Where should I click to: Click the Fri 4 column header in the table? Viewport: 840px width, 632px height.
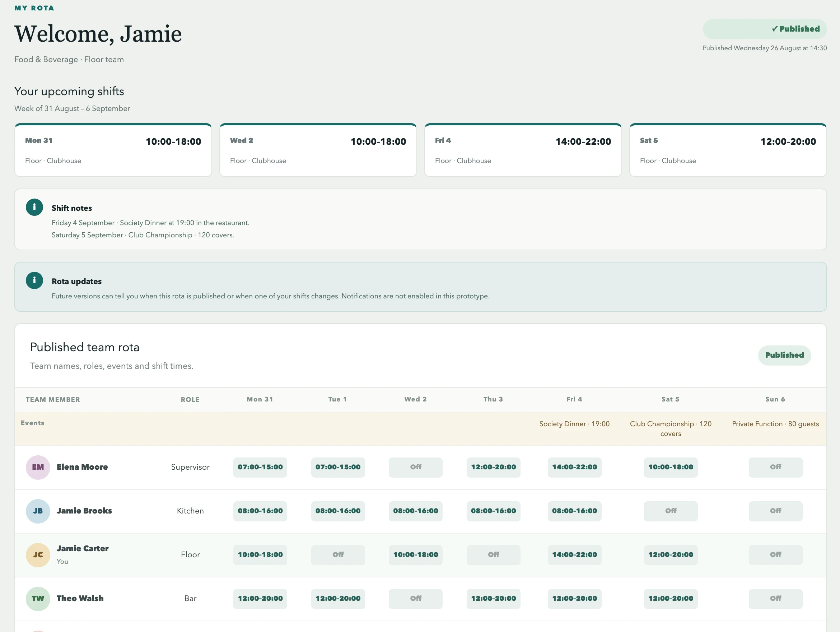pos(574,399)
